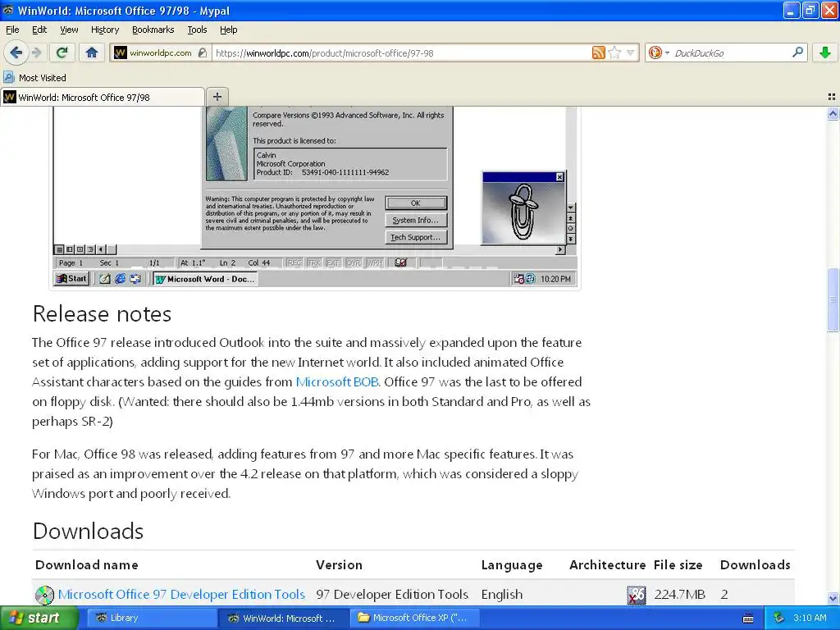Click the disc icon beside Developer Edition Tools
The image size is (840, 630).
coord(44,595)
